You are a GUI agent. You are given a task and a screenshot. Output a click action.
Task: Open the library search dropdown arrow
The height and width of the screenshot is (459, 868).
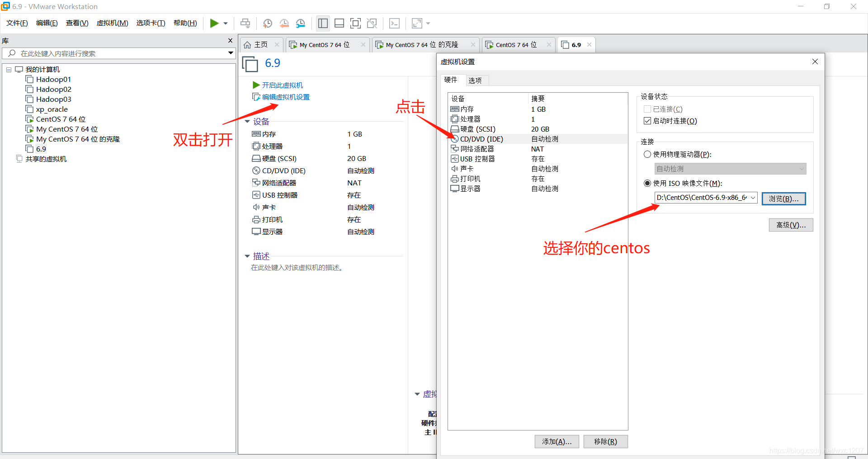coord(231,53)
